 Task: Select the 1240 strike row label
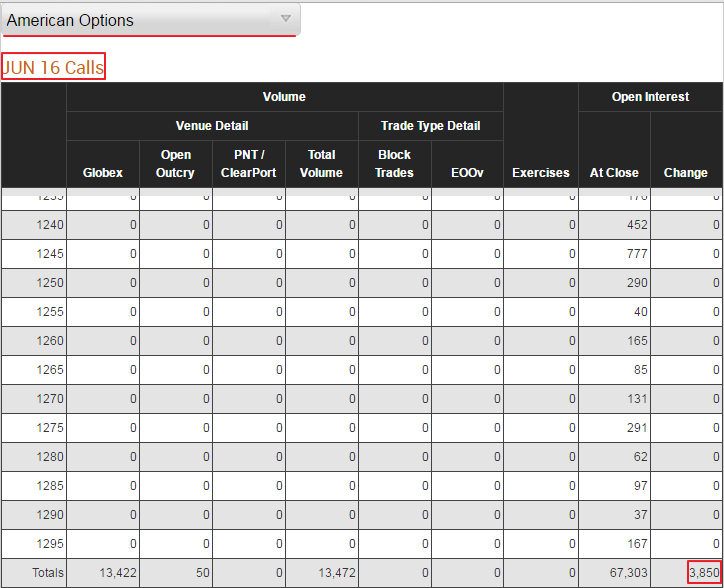50,225
